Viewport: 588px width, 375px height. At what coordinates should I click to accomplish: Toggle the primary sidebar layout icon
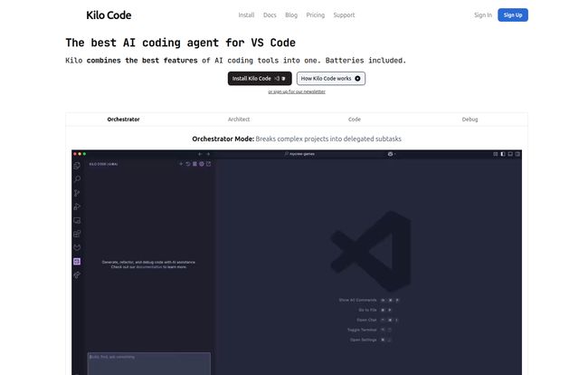point(503,154)
